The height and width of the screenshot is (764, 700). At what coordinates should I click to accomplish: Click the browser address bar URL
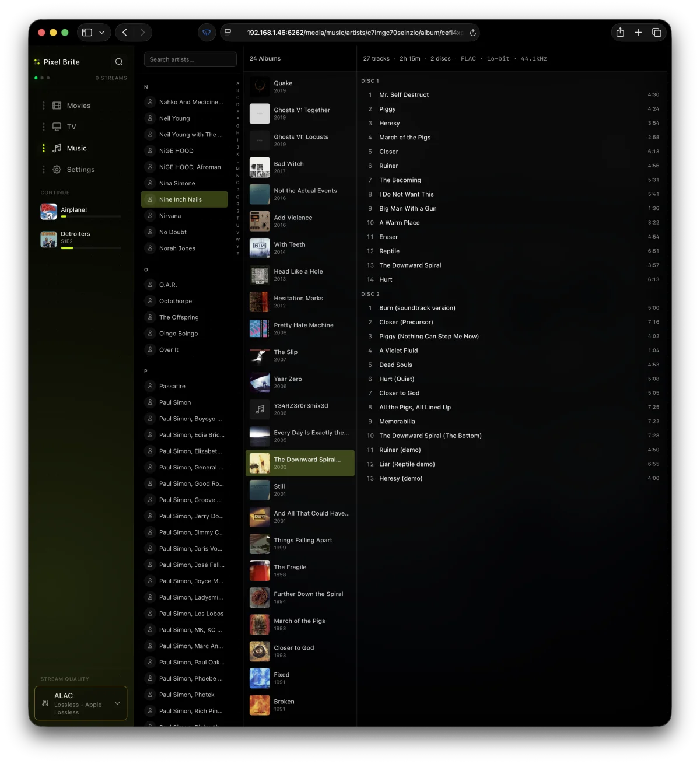[x=354, y=33]
